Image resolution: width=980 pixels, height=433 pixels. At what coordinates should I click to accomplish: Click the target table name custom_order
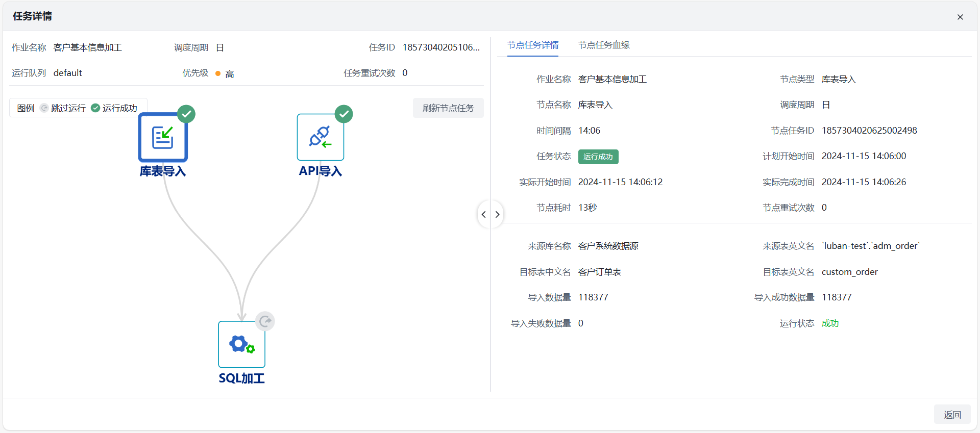point(850,272)
